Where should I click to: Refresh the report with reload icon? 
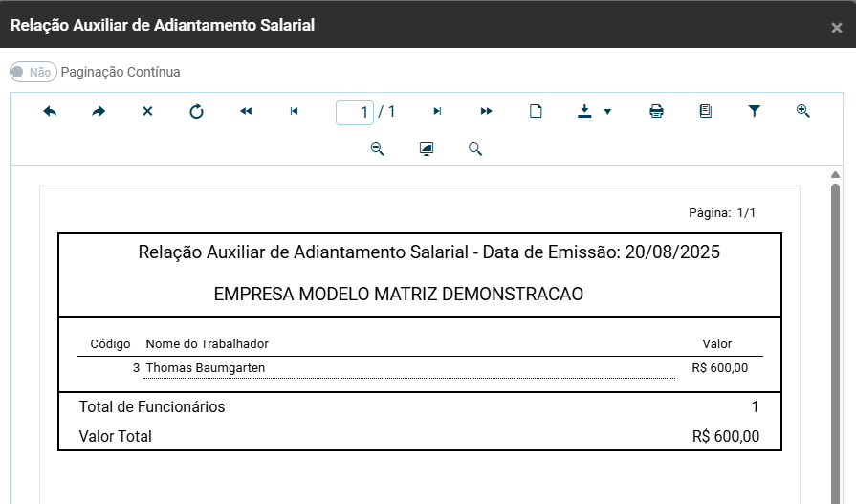pyautogui.click(x=196, y=112)
